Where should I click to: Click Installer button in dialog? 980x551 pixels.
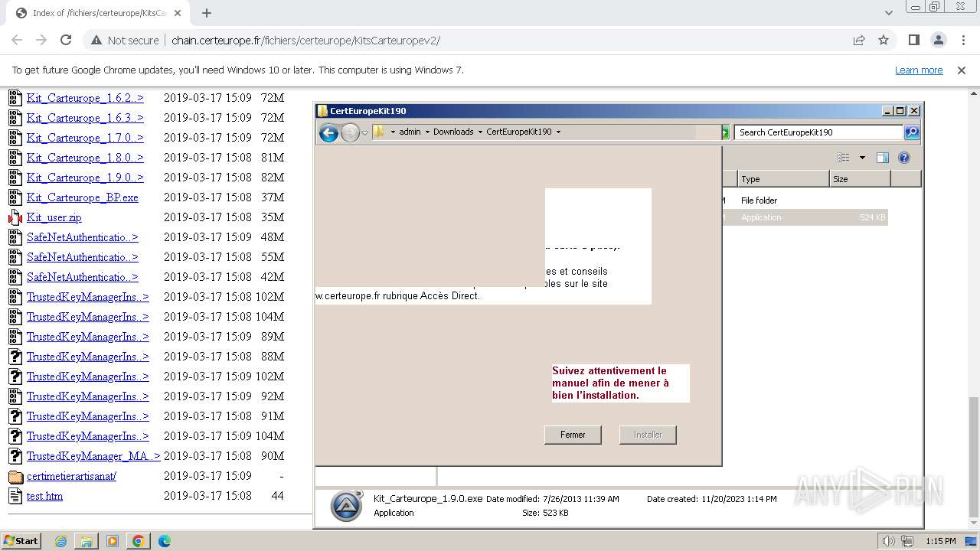[648, 435]
